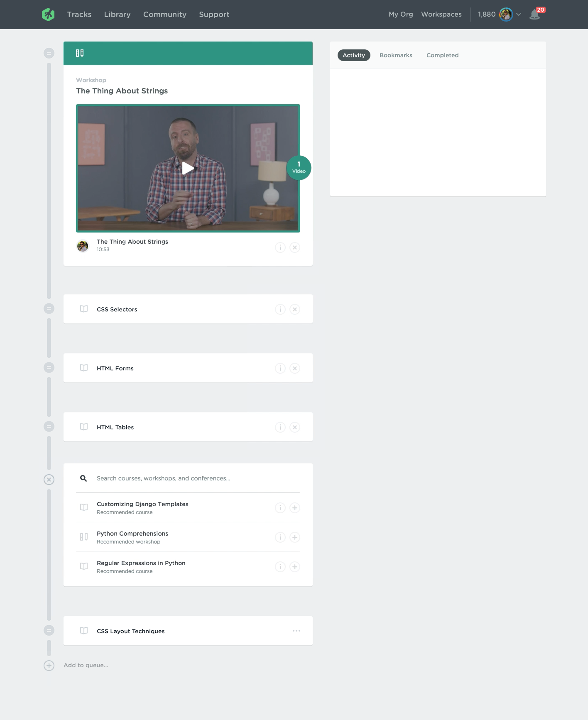Click the Treehouse logo icon

click(x=48, y=15)
